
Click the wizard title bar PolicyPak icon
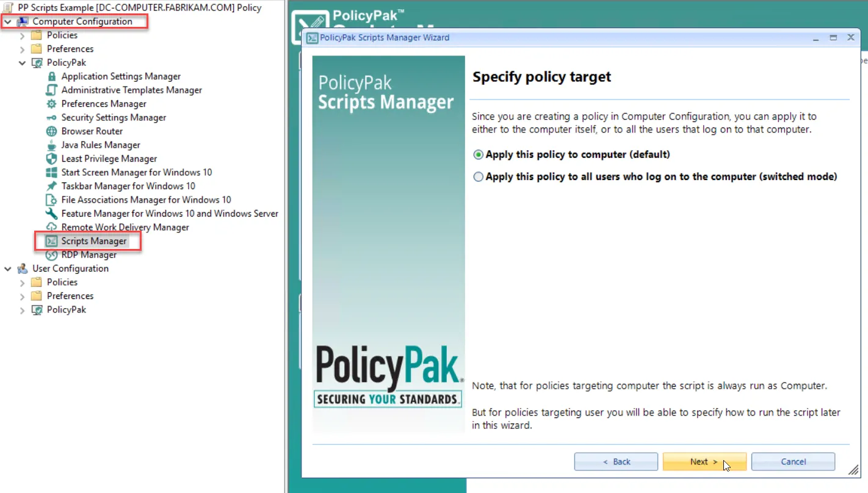311,37
